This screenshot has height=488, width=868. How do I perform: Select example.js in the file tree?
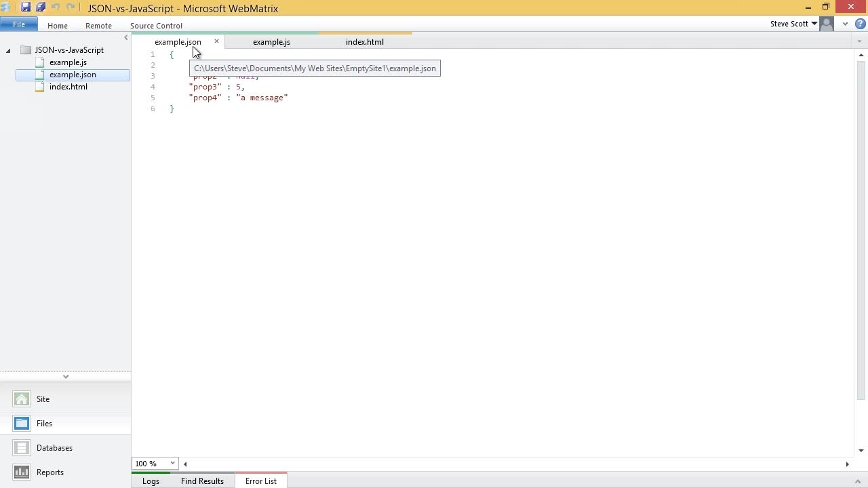tap(68, 62)
